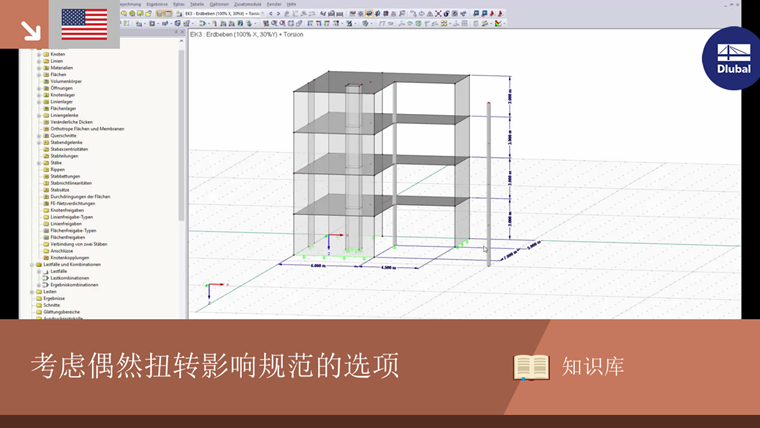The height and width of the screenshot is (428, 760).
Task: Toggle the highlighted view mode button in toolbar
Action: tap(369, 14)
